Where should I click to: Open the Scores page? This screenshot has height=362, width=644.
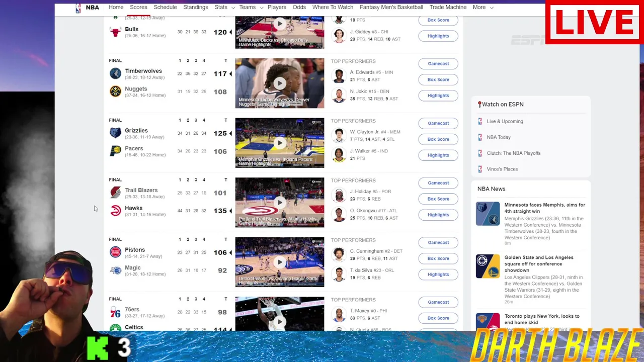[x=138, y=8]
